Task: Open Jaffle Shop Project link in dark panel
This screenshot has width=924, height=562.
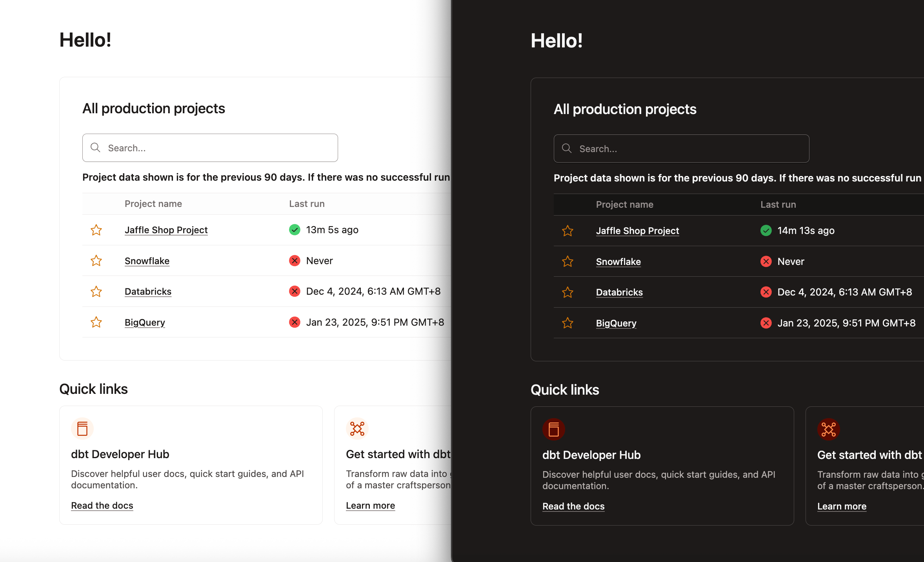Action: tap(637, 231)
